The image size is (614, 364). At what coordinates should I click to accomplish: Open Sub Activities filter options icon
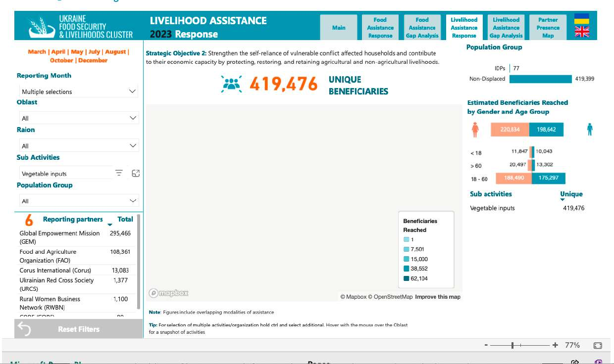click(x=119, y=173)
